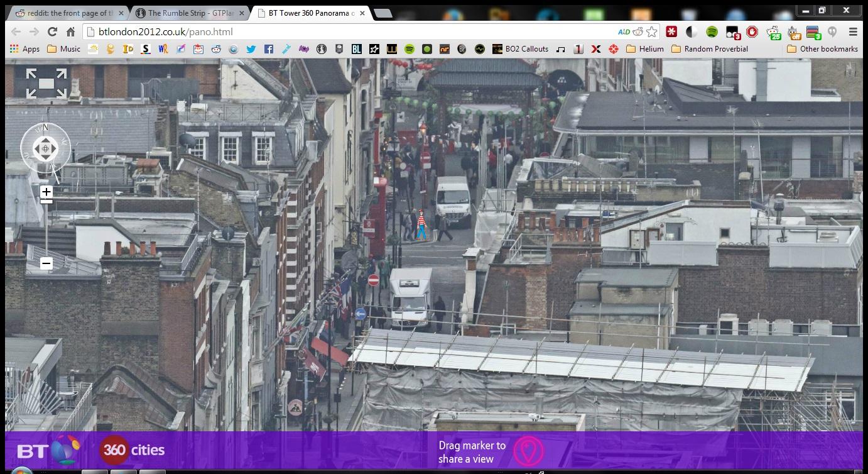
Task: Toggle the ad blocker stop-hand extension
Action: point(752,31)
